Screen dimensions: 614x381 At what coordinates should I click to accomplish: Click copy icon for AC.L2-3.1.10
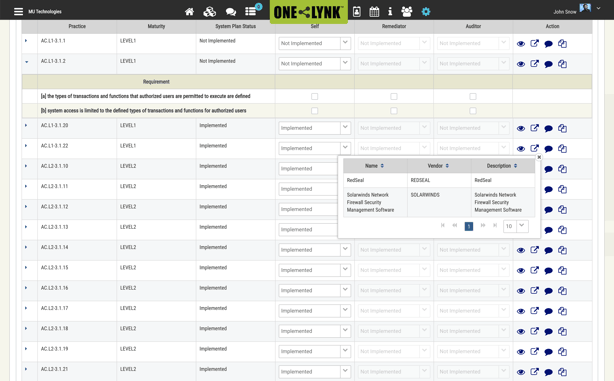point(562,169)
